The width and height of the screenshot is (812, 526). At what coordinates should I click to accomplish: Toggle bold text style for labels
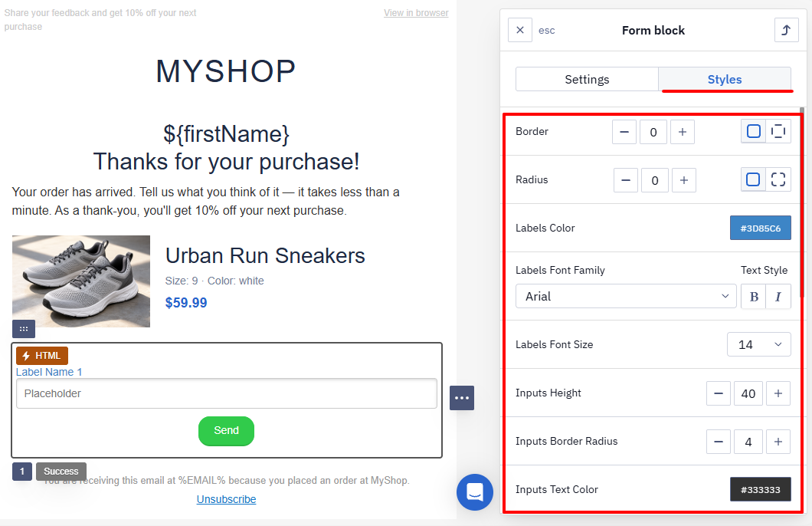click(x=754, y=297)
